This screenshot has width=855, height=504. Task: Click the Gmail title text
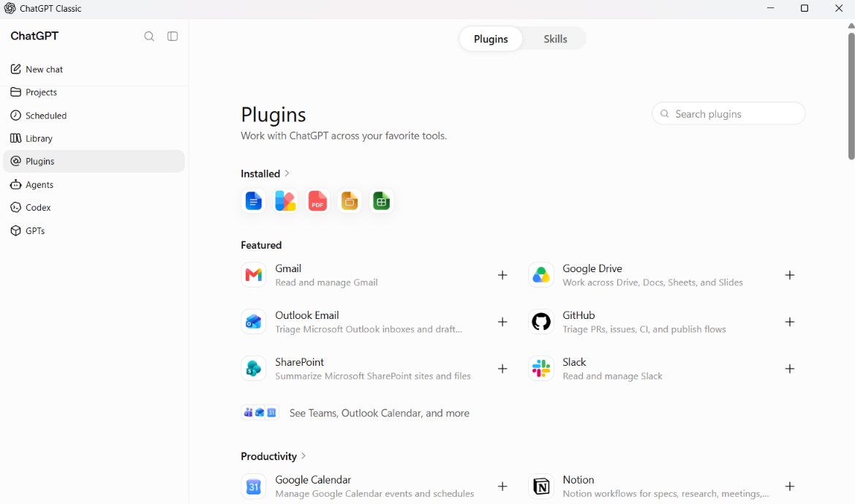pos(288,268)
